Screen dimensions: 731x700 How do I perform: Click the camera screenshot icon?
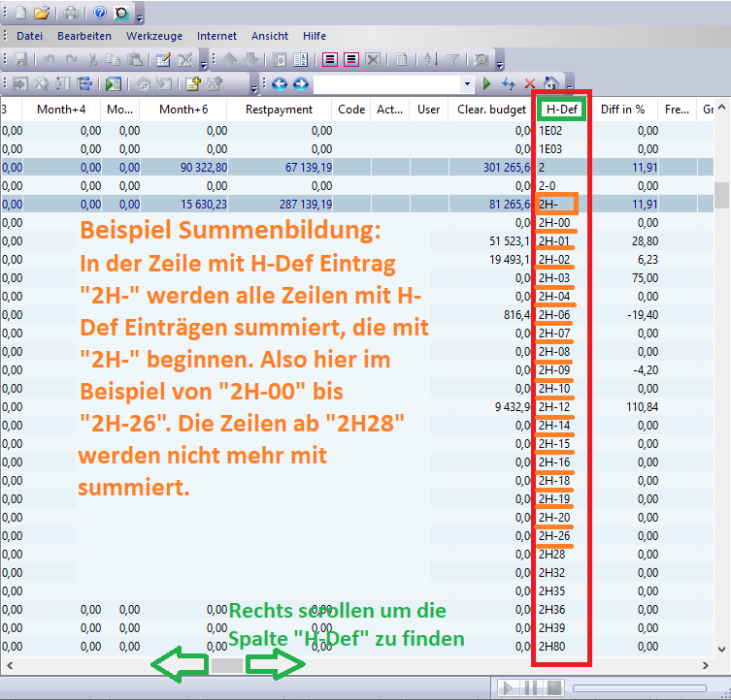(x=121, y=13)
